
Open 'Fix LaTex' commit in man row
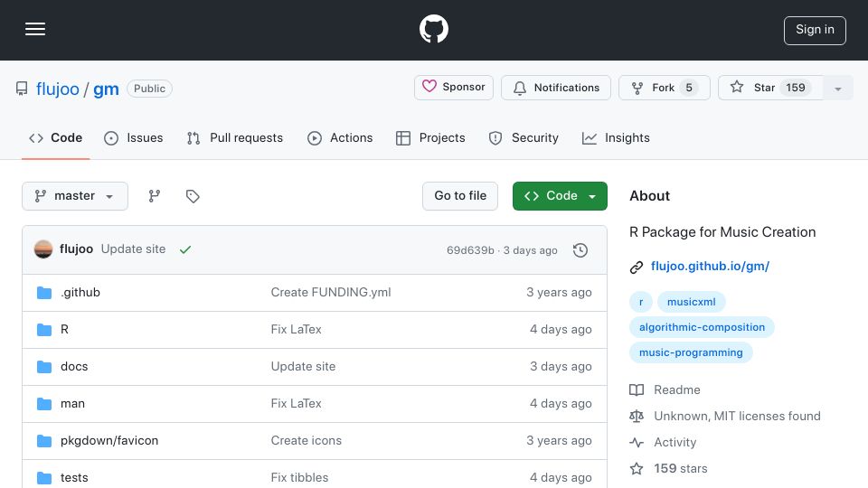pyautogui.click(x=297, y=403)
